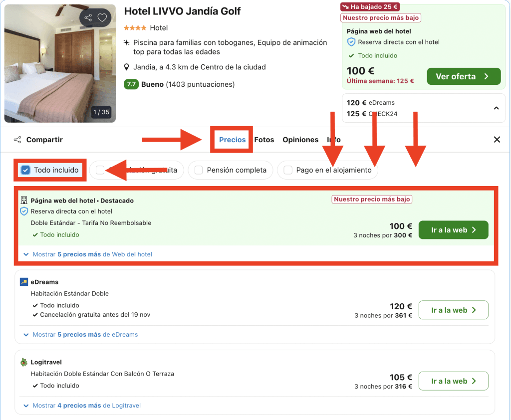511x420 pixels.
Task: Click the share icon on hotel photo
Action: (x=88, y=18)
